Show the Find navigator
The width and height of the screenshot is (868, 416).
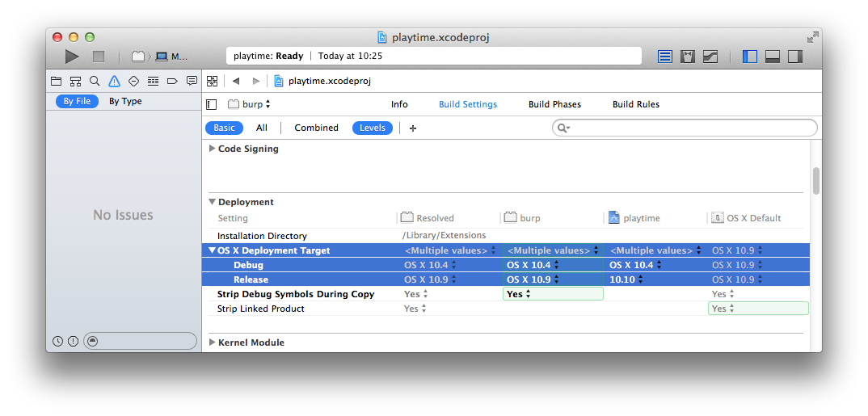click(95, 82)
